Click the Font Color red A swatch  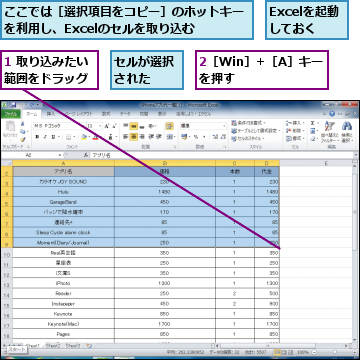click(96, 137)
